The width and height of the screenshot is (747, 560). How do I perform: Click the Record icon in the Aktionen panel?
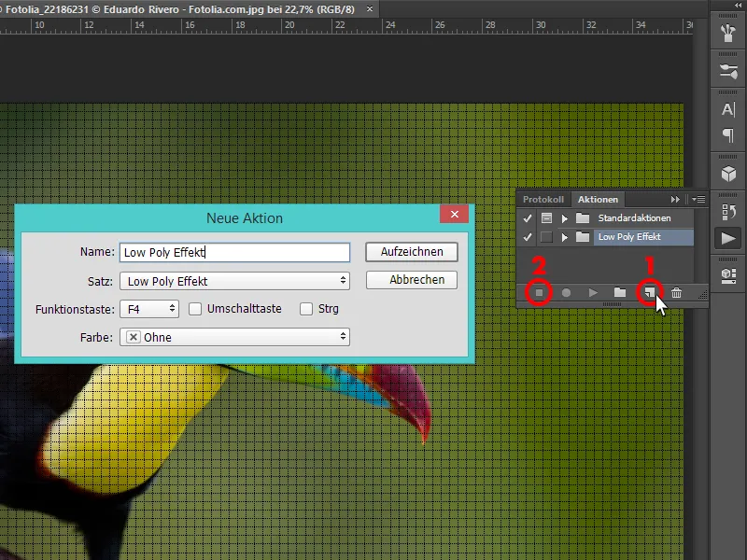566,292
